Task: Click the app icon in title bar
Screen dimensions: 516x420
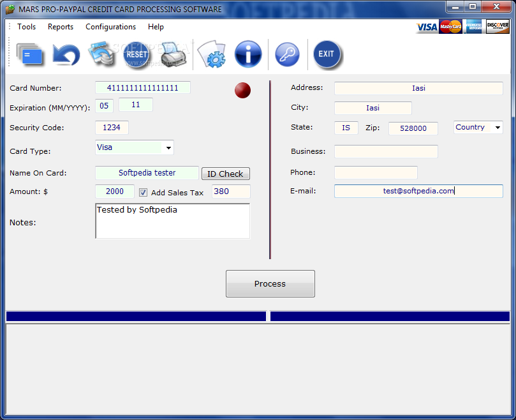Action: tap(10, 9)
